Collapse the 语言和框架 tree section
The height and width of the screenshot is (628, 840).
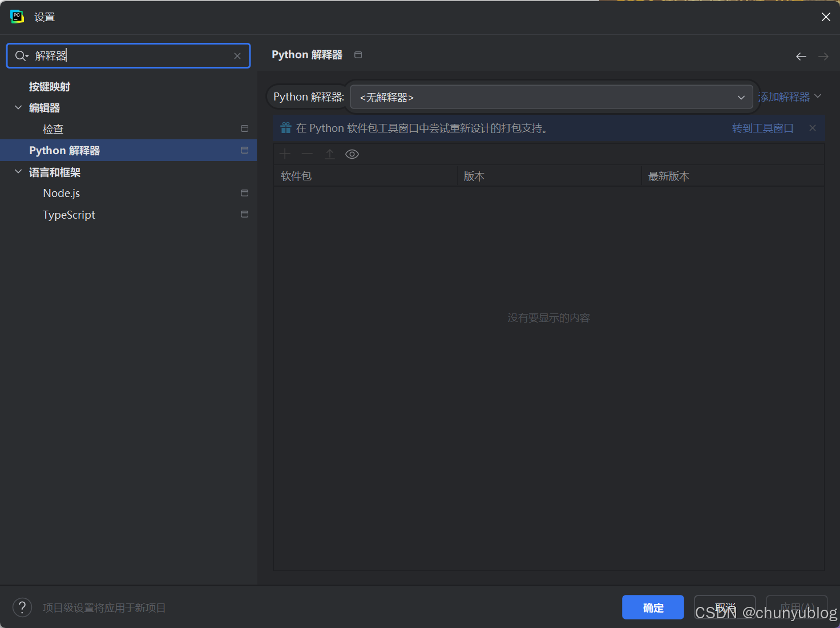tap(18, 171)
